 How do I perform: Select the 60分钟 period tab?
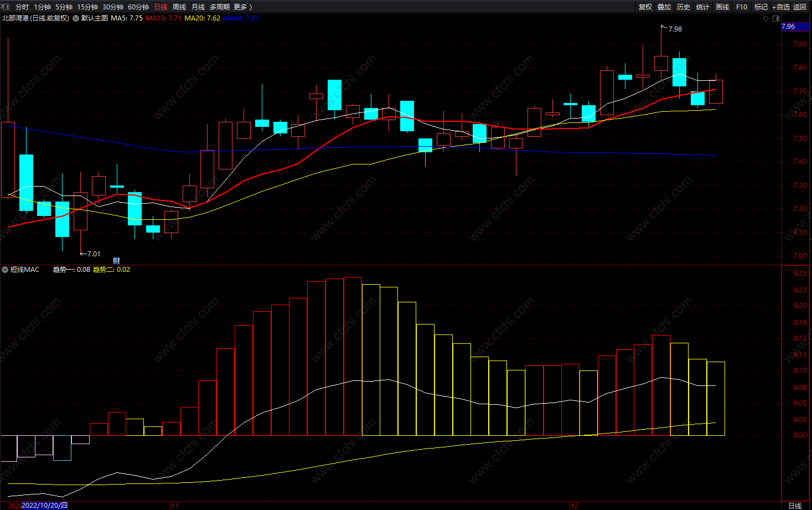pyautogui.click(x=138, y=7)
